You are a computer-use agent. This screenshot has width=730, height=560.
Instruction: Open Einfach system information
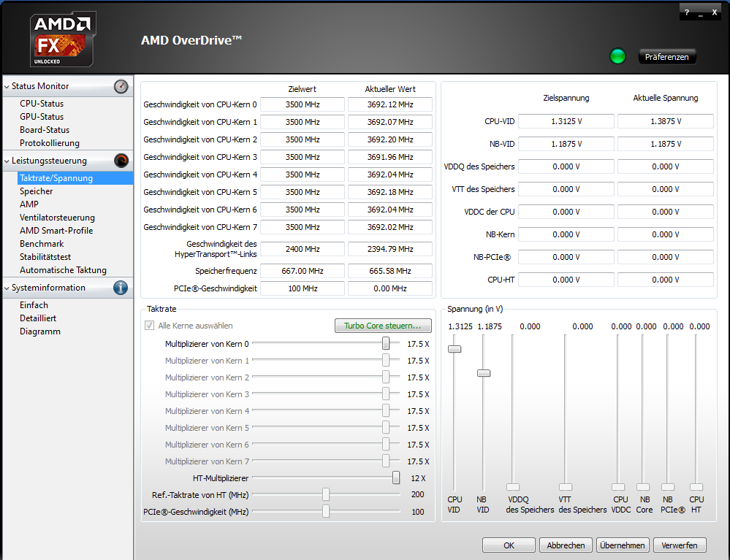click(34, 305)
